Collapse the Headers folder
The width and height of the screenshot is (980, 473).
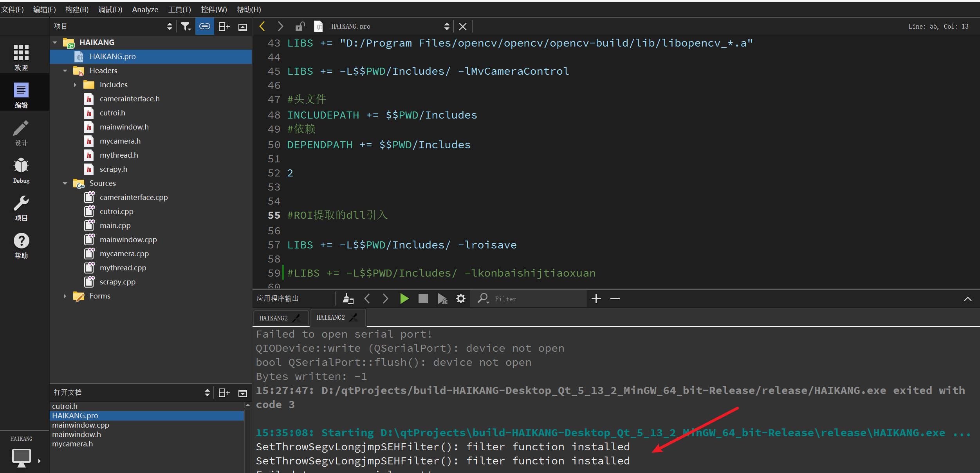[x=65, y=71]
